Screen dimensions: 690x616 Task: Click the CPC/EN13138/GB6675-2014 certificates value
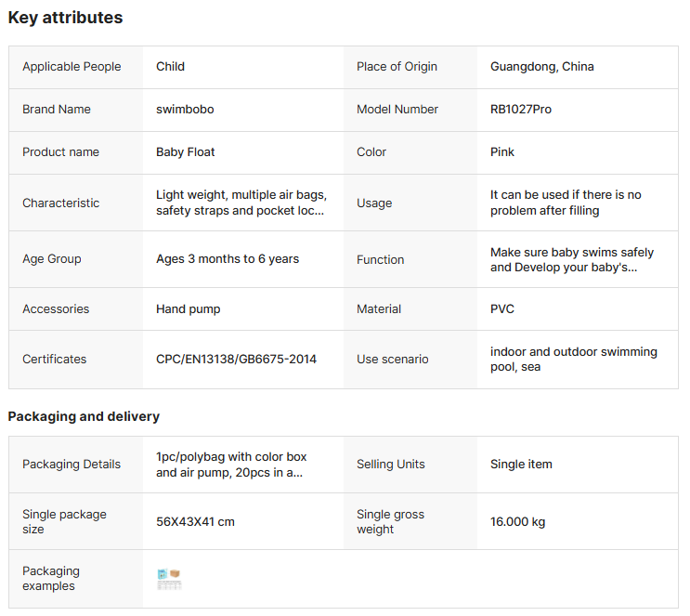(236, 359)
